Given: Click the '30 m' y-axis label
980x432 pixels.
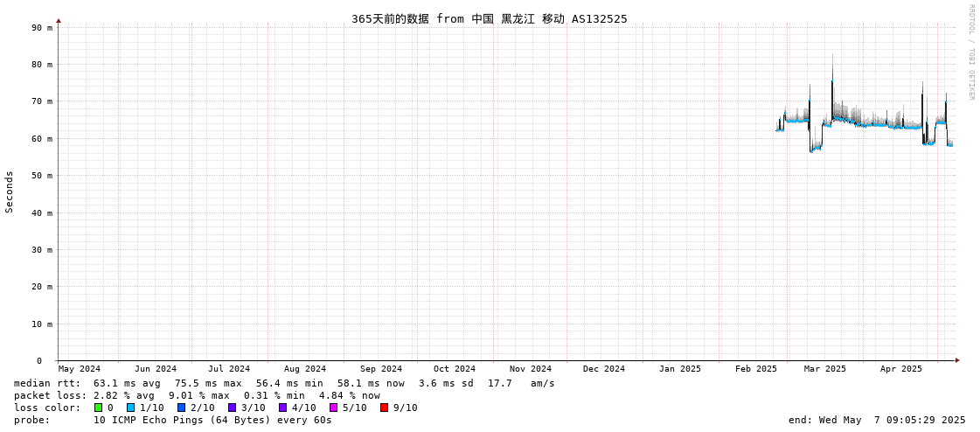Looking at the screenshot, I should [41, 249].
